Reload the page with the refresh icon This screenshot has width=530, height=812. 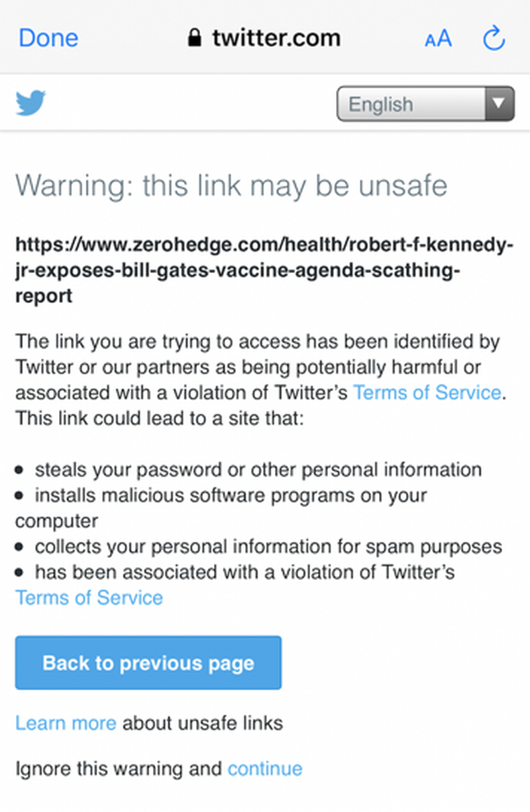(x=494, y=38)
